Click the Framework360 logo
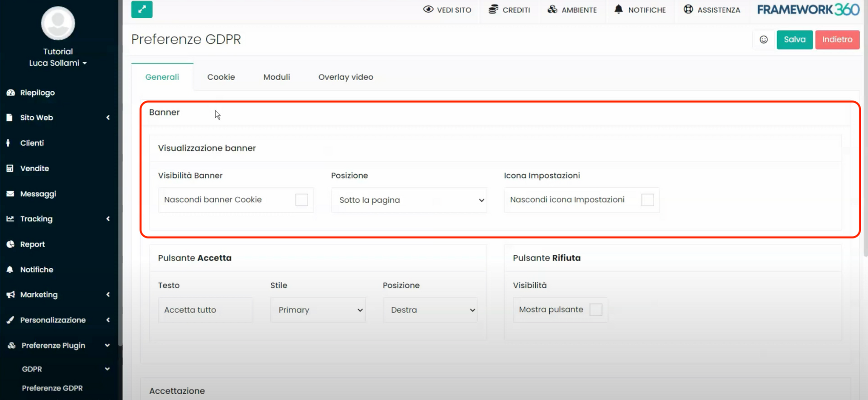This screenshot has width=868, height=400. (x=808, y=10)
